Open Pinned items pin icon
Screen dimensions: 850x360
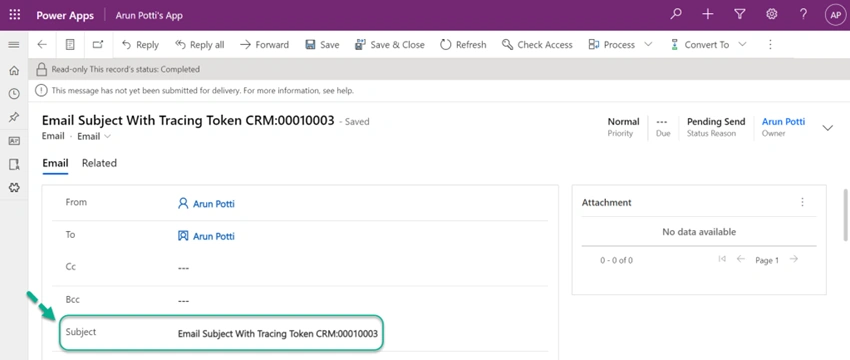pyautogui.click(x=14, y=117)
